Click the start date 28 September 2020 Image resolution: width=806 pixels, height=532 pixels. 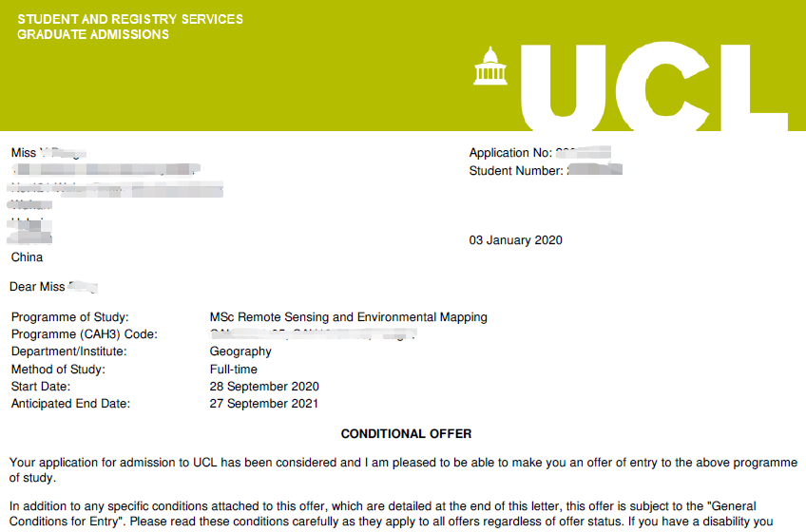(x=264, y=386)
